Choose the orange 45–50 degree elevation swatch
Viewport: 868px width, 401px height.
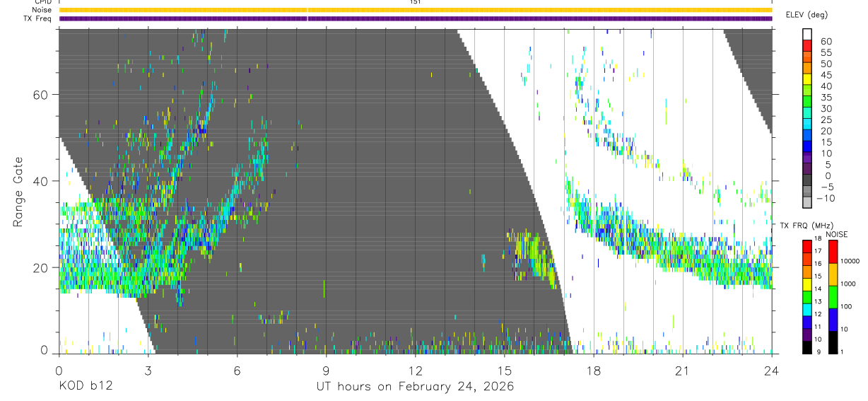(x=807, y=69)
